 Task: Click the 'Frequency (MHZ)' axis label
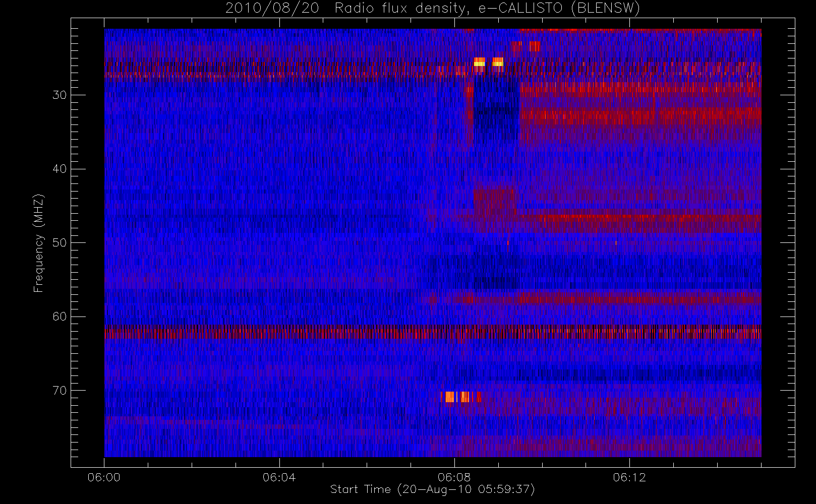(x=38, y=243)
